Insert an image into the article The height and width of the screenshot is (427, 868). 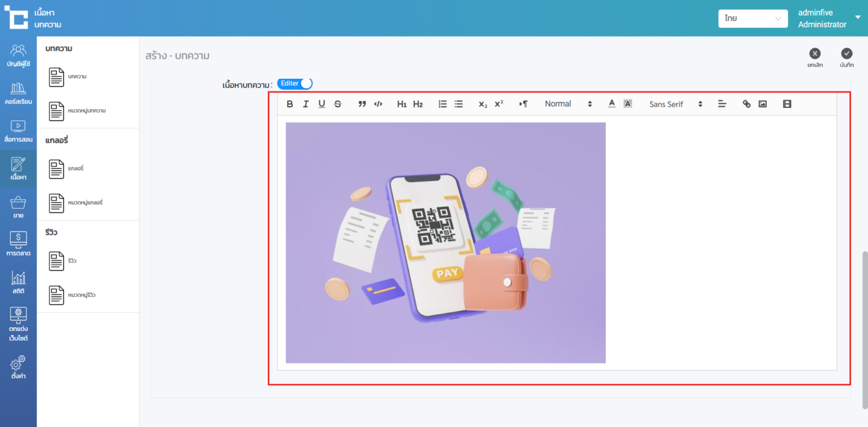tap(763, 104)
